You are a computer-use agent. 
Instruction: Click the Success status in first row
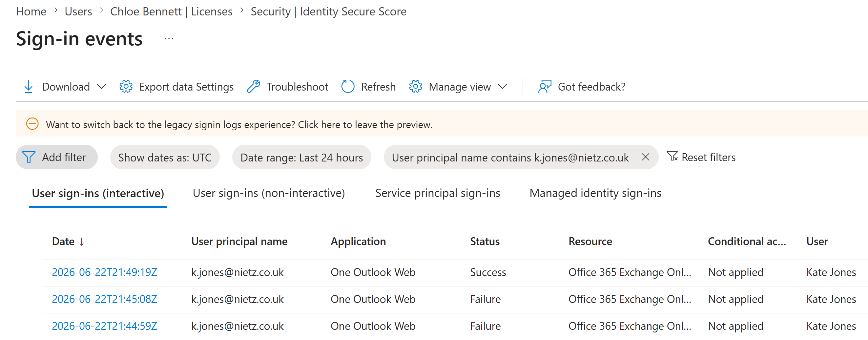tap(488, 272)
